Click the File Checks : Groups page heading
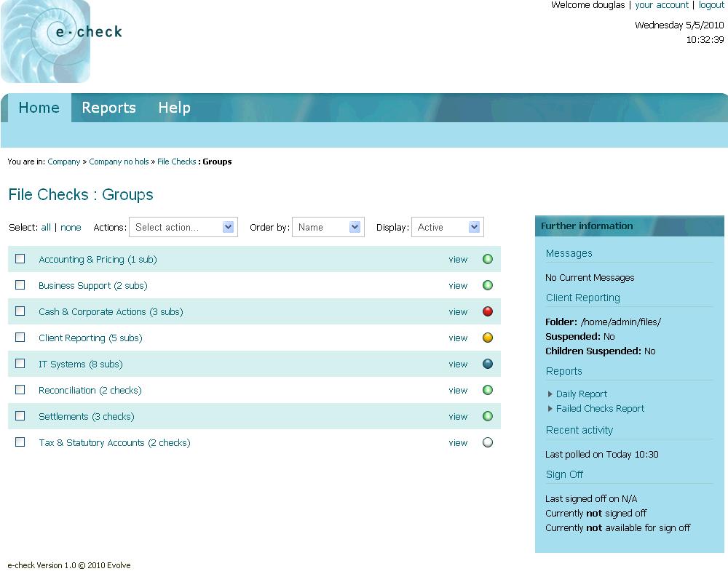Screen dimensions: 728x582 click(81, 194)
